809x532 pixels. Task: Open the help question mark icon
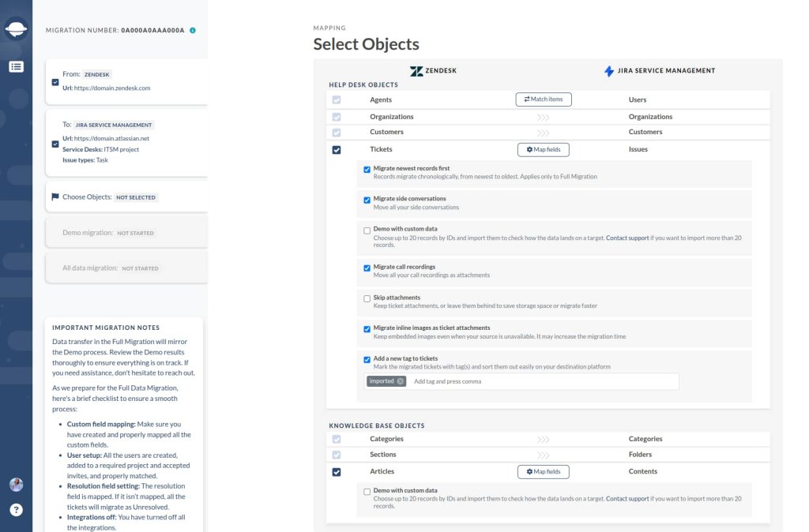tap(16, 510)
